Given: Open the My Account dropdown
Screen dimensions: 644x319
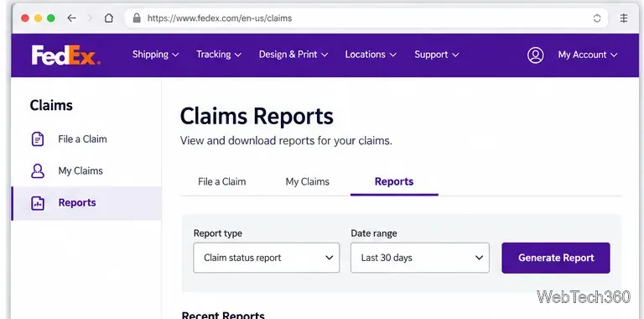Looking at the screenshot, I should (587, 55).
